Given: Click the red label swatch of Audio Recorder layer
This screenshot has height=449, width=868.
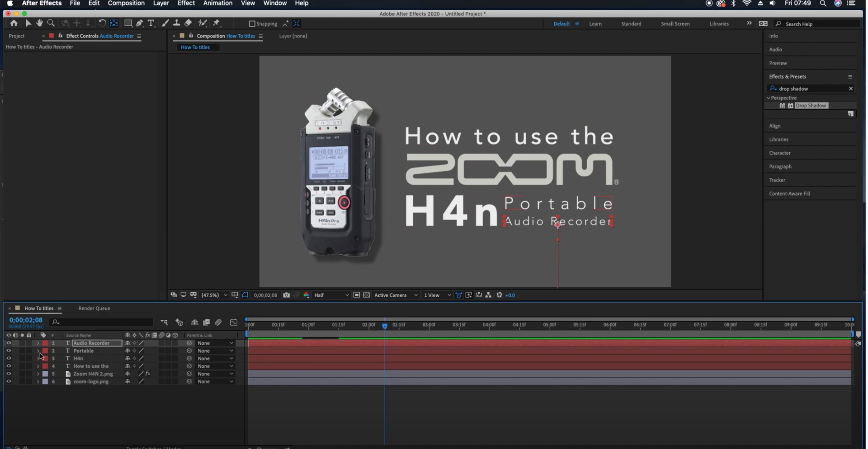Looking at the screenshot, I should pyautogui.click(x=45, y=343).
